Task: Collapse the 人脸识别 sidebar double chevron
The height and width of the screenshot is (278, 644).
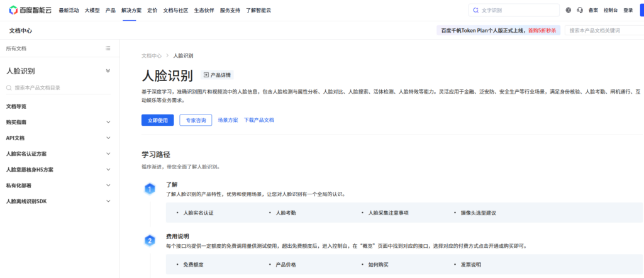Action: pos(108,70)
